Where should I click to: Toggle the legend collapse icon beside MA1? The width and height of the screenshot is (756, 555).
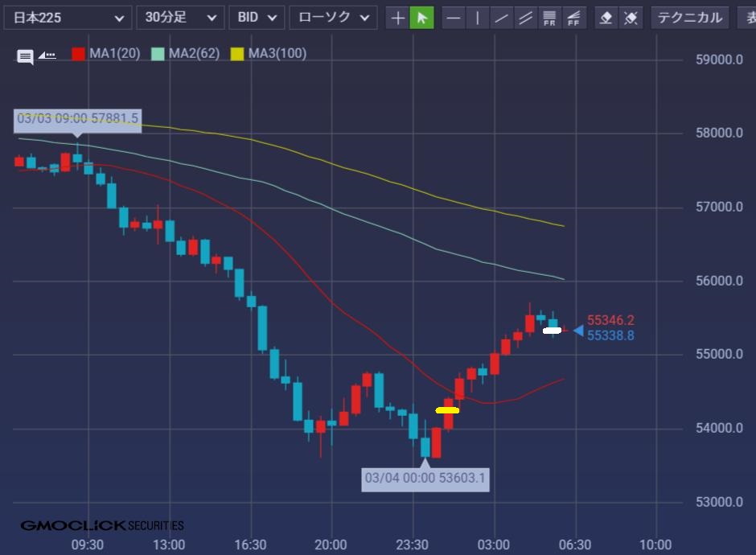tap(47, 55)
